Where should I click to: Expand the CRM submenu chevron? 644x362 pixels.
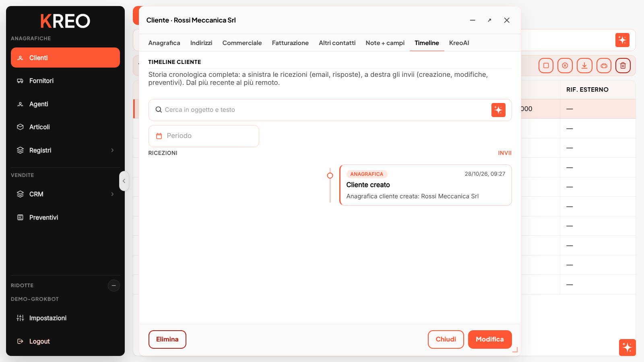tap(112, 194)
